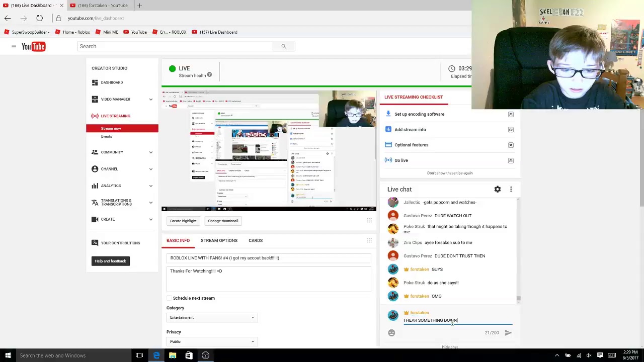644x362 pixels.
Task: Click the Change thumbnail button
Action: point(223,221)
